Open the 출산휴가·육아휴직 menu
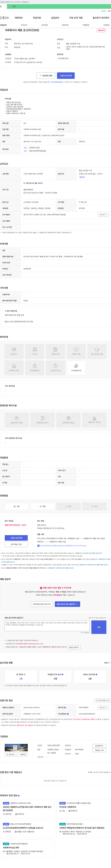Image resolution: width=111 pixels, height=868 pixels. pyautogui.click(x=101, y=18)
